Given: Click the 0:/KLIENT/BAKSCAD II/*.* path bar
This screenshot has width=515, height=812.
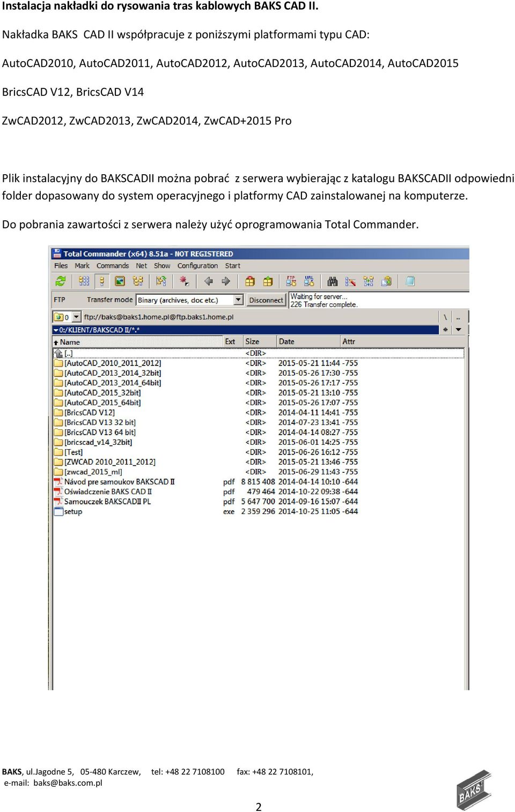Looking at the screenshot, I should tap(246, 330).
